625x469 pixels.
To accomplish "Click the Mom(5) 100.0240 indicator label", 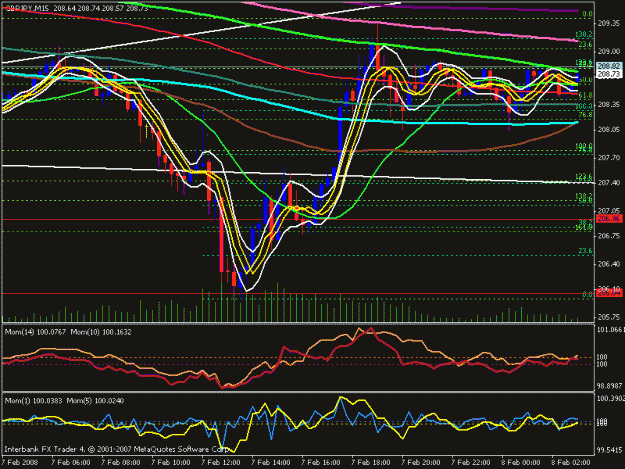I will coord(95,400).
